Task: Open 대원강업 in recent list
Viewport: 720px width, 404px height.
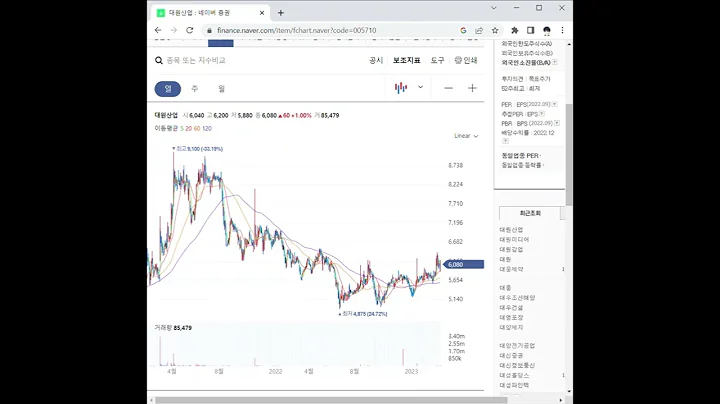Action: [511, 250]
